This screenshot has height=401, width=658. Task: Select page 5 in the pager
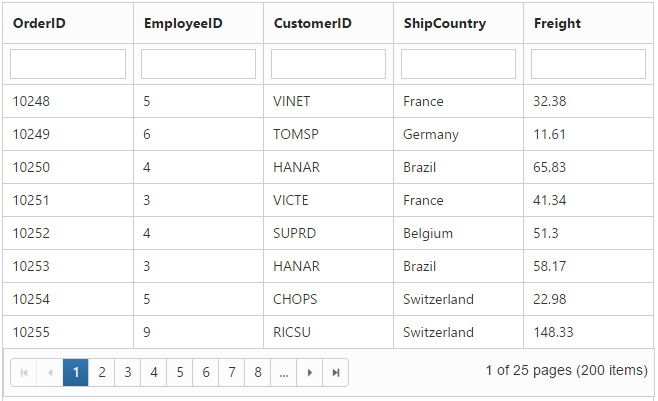click(x=180, y=373)
